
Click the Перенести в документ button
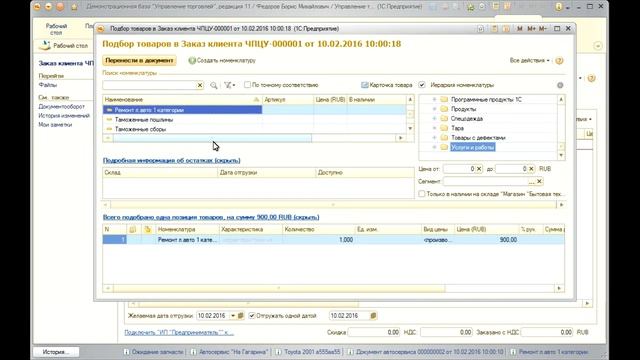click(x=139, y=60)
